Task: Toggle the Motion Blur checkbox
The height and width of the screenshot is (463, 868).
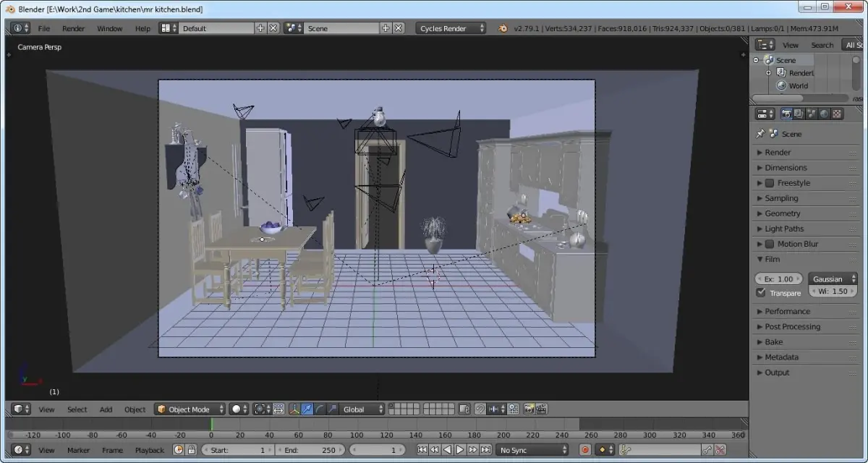Action: [770, 244]
